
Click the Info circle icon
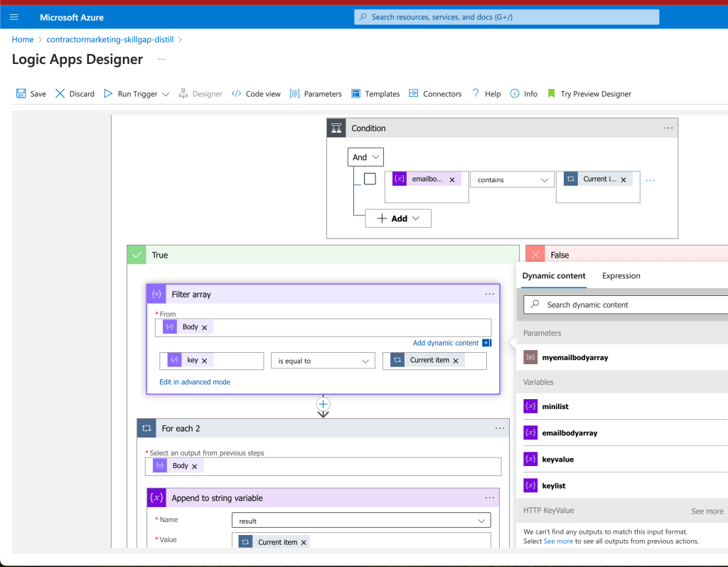(515, 93)
